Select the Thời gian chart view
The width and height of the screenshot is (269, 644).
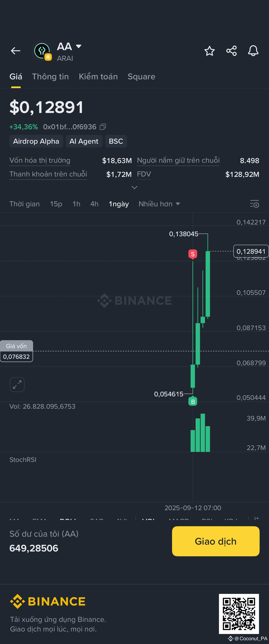[25, 204]
